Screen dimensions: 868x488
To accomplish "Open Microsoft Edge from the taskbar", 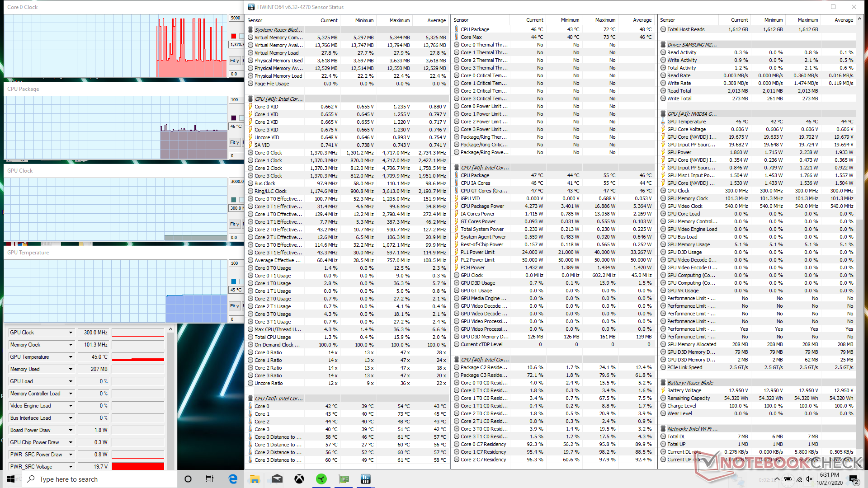I will coord(233,479).
